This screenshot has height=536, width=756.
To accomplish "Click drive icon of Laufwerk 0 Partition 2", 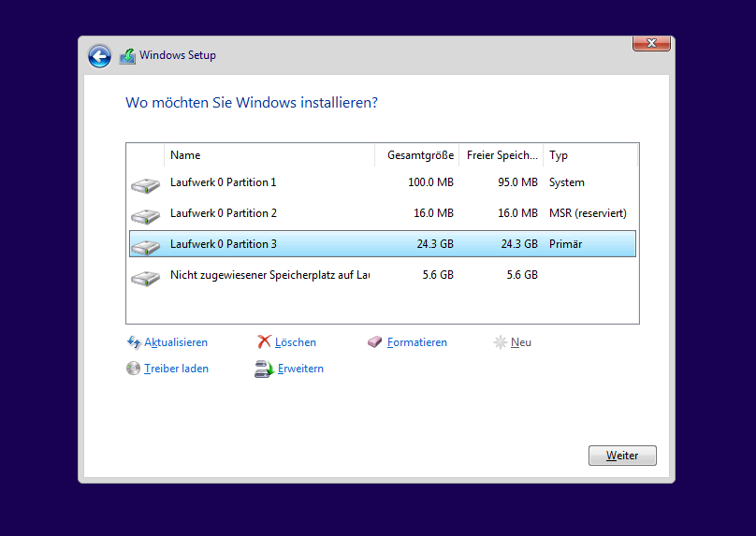I will [x=146, y=216].
